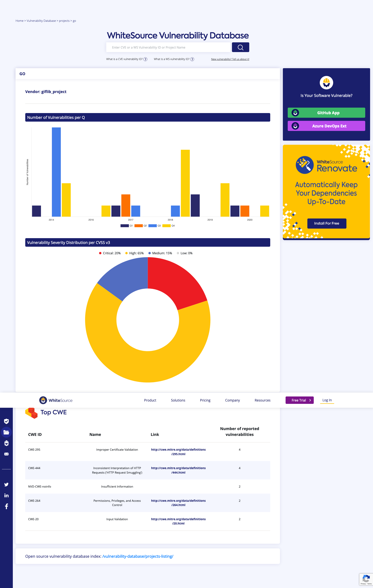
Task: Open the Twitter icon in sidebar
Action: pos(6,484)
